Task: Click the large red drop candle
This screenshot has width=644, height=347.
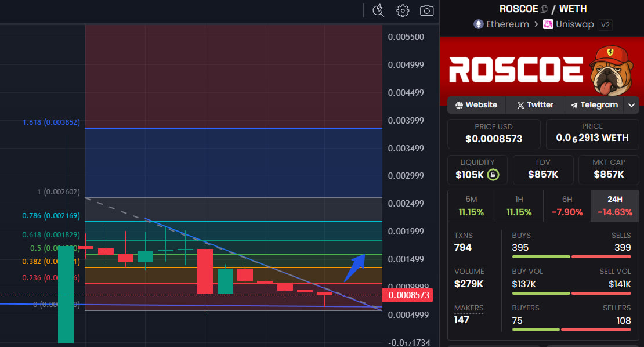Action: tap(205, 271)
